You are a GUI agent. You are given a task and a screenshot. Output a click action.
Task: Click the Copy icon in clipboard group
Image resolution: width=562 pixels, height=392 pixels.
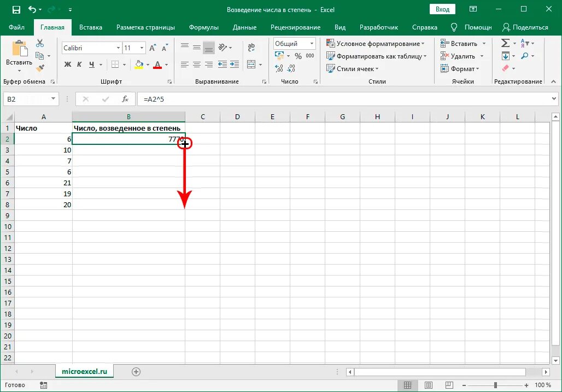[x=39, y=56]
